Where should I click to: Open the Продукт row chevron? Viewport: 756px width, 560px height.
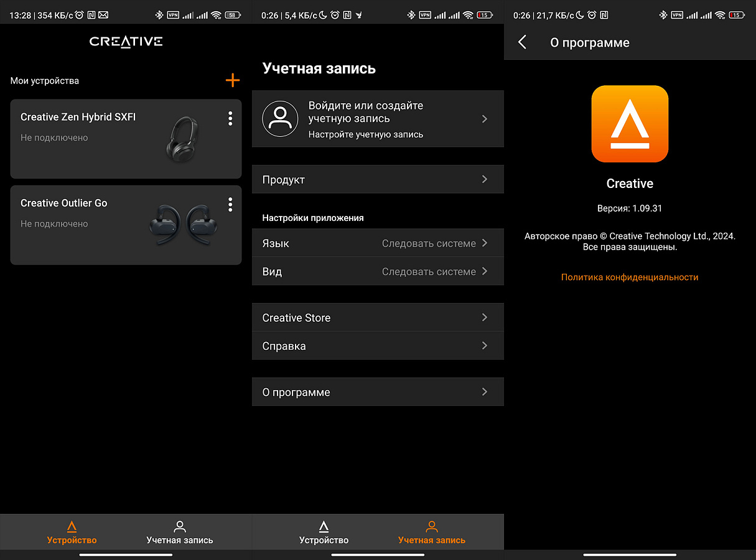[x=485, y=179]
